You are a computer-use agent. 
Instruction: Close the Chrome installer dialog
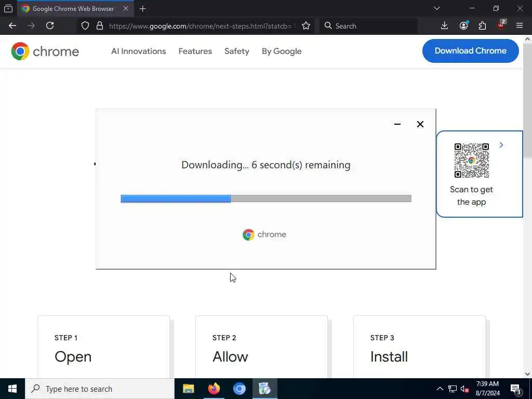coord(420,124)
